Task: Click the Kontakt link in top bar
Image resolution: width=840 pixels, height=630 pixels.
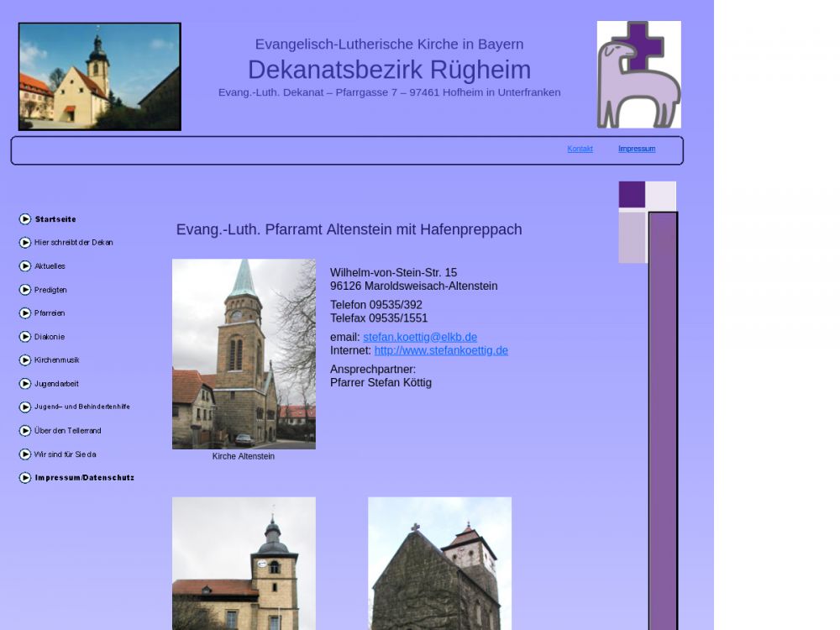Action: pos(580,150)
